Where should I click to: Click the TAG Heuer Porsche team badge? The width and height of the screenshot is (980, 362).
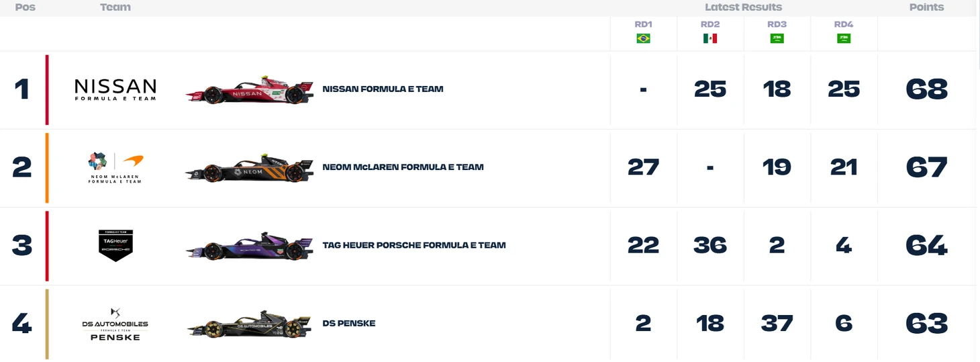coord(115,245)
